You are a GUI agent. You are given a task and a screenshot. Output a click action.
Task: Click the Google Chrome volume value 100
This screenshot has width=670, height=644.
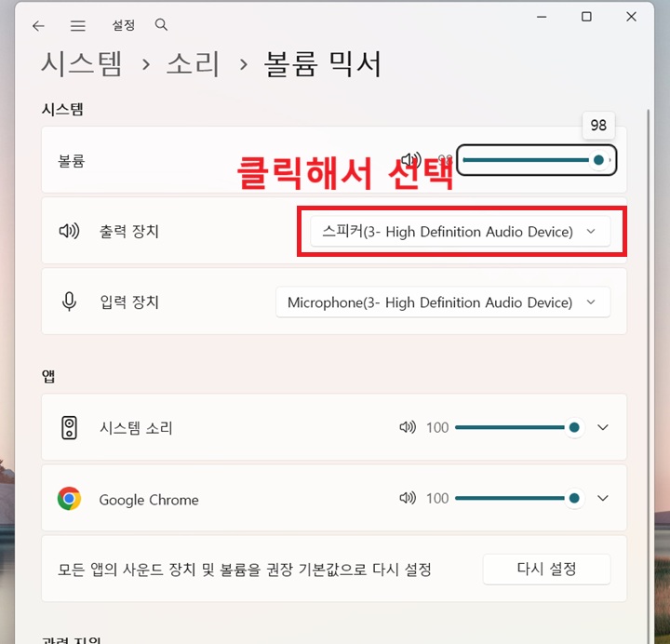pyautogui.click(x=437, y=498)
